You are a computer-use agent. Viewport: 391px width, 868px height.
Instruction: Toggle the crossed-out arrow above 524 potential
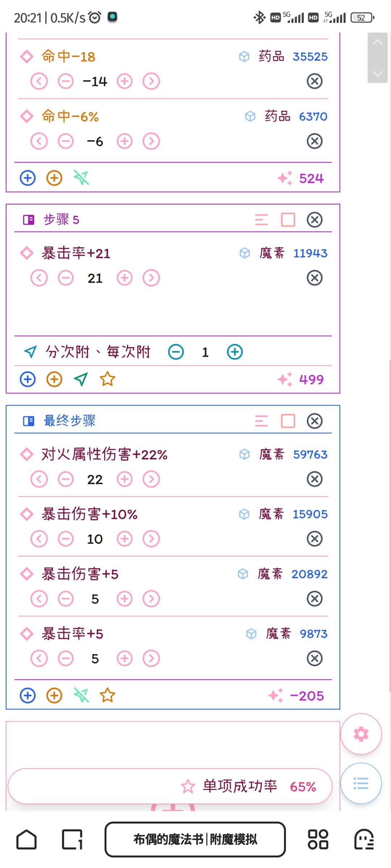[x=81, y=178]
